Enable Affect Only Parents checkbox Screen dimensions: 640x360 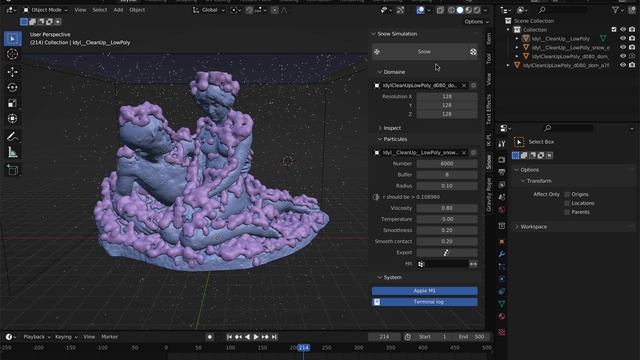[x=567, y=212]
